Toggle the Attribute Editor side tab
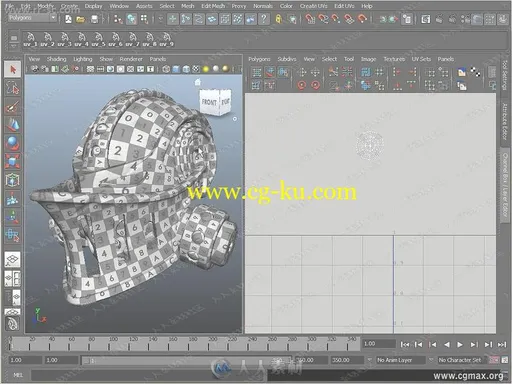 (505, 122)
